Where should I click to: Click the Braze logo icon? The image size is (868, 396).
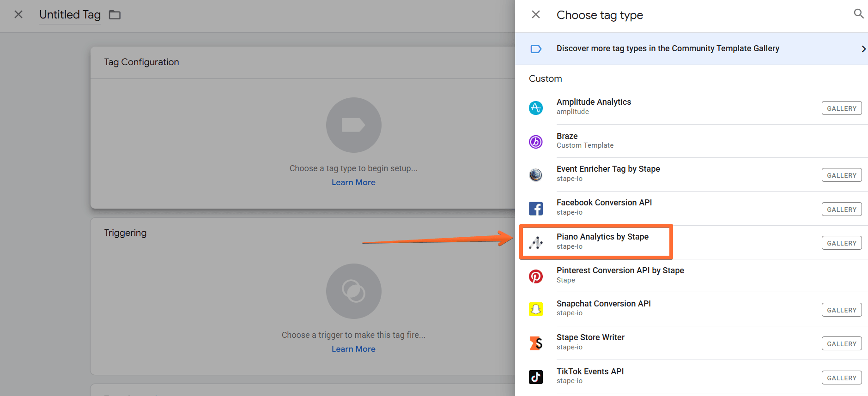pos(536,142)
